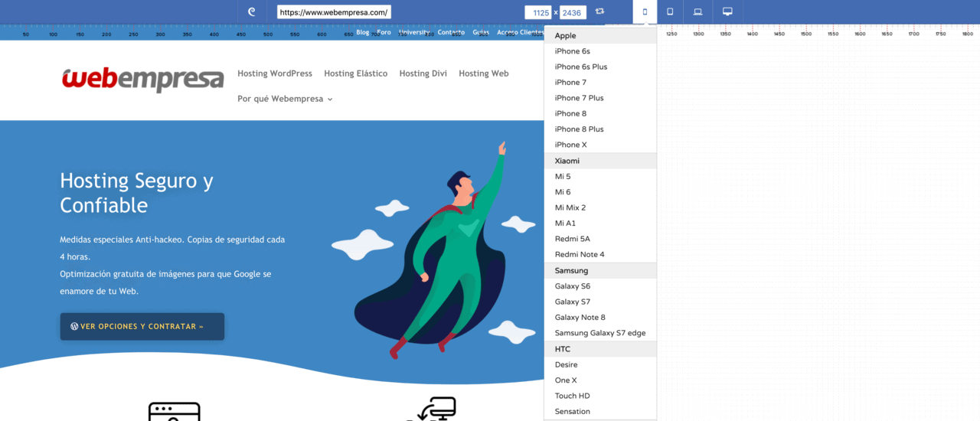The image size is (980, 421).
Task: Pick HTC Desire from the list
Action: 600,364
